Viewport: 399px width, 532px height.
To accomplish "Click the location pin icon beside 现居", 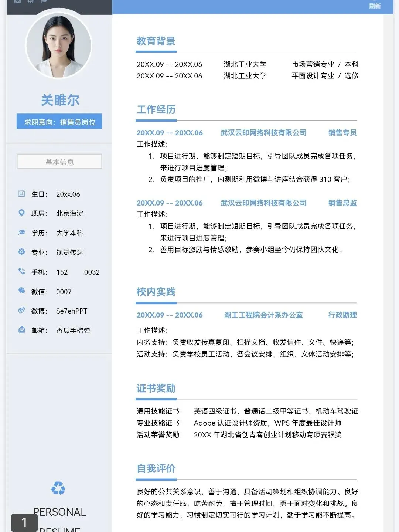I will (21, 213).
